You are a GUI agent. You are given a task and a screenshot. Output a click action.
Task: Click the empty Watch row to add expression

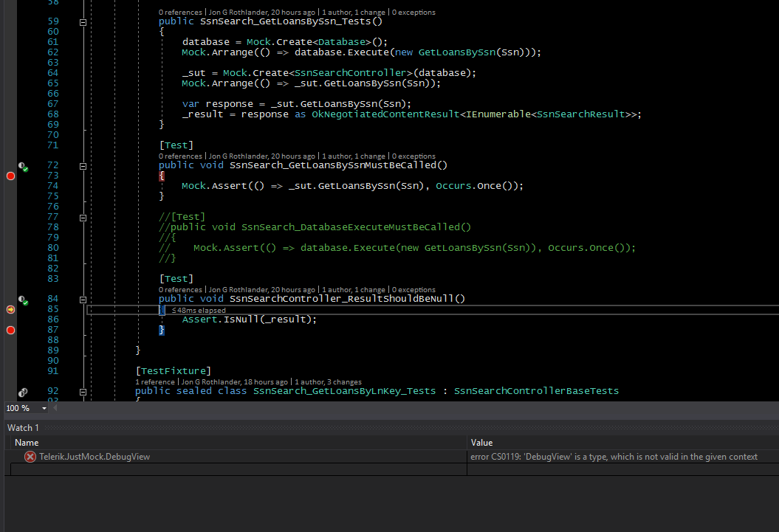236,469
